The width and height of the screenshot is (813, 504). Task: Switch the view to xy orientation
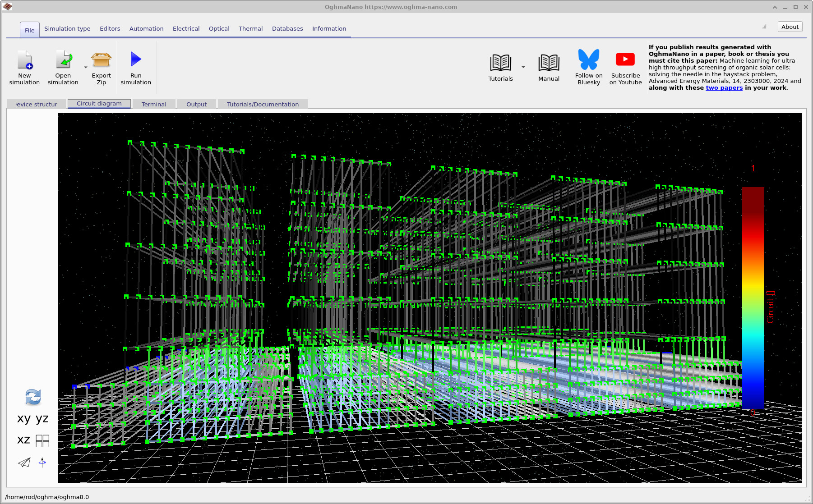(23, 419)
